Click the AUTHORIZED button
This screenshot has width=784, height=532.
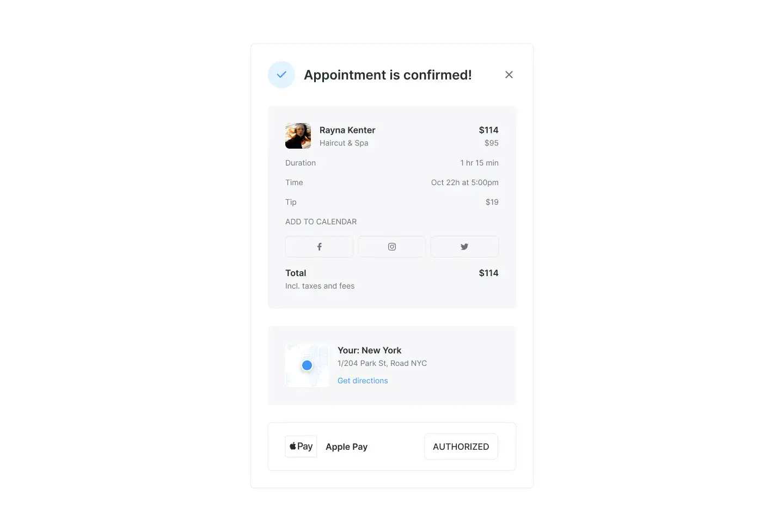click(x=461, y=447)
